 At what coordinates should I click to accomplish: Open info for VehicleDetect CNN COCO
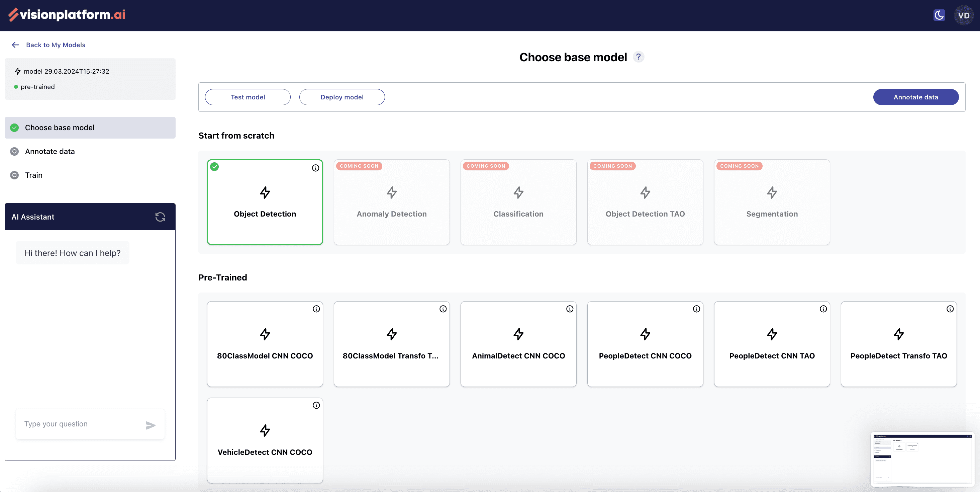316,405
